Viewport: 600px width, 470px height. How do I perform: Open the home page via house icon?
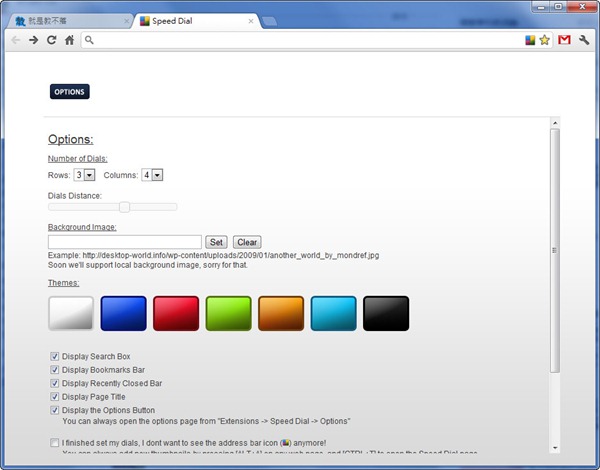point(69,40)
